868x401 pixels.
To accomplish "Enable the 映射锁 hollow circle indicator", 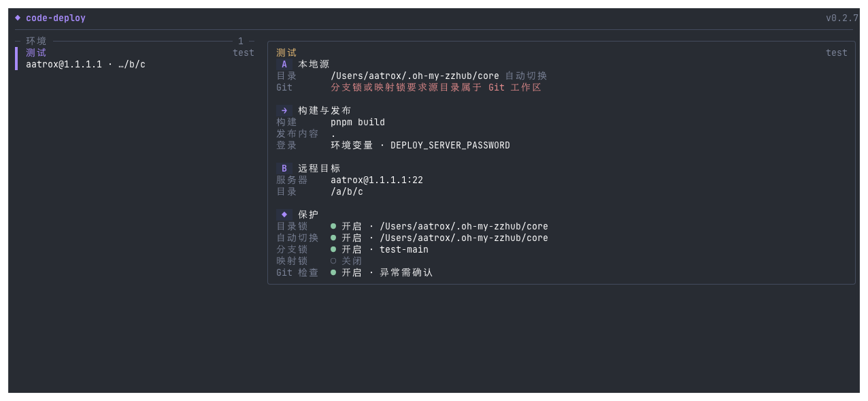I will (x=333, y=261).
